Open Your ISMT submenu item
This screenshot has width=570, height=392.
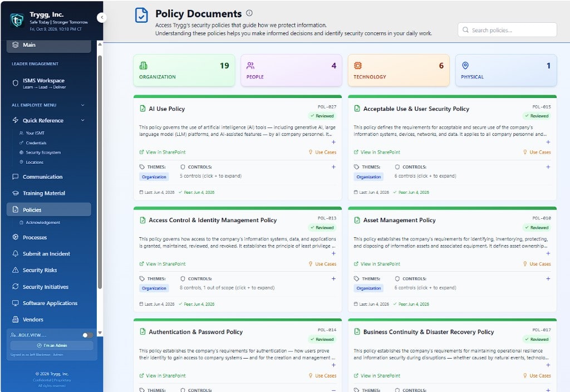35,133
